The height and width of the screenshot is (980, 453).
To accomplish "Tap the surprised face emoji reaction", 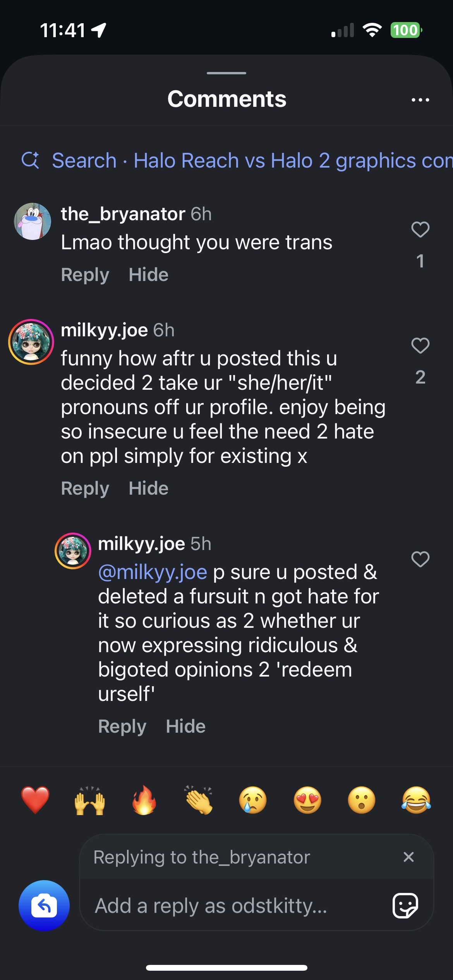I will (x=362, y=800).
